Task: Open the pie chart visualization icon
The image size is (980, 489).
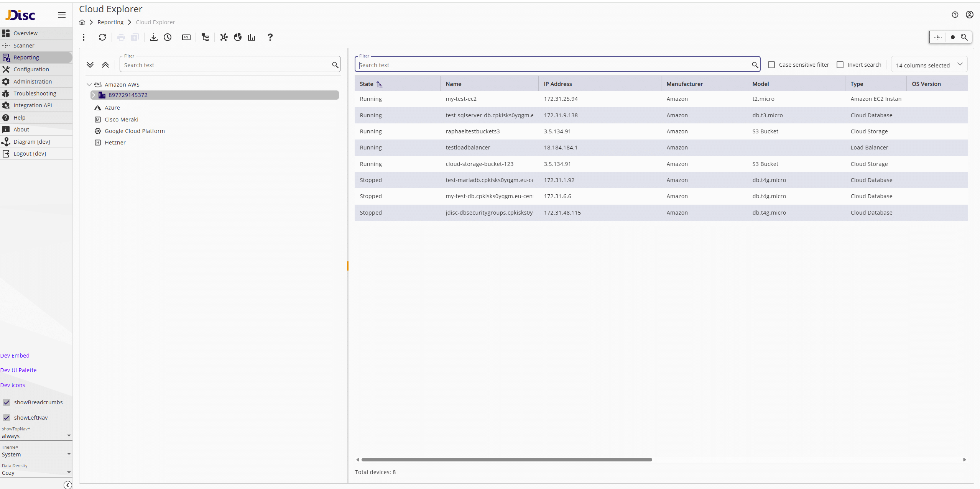Action: pos(238,37)
